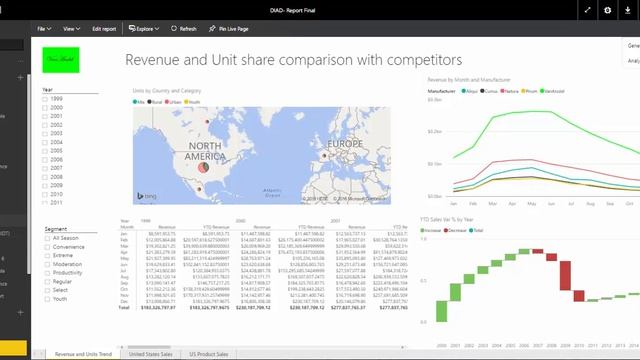Viewport: 640px width, 360px height.
Task: Click the Increase legend in waterfall chart
Action: [431, 230]
